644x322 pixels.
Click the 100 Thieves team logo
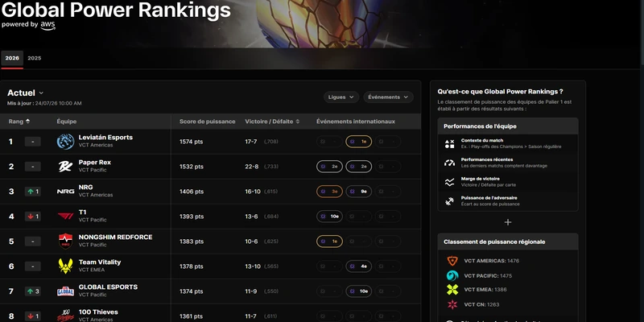(65, 316)
